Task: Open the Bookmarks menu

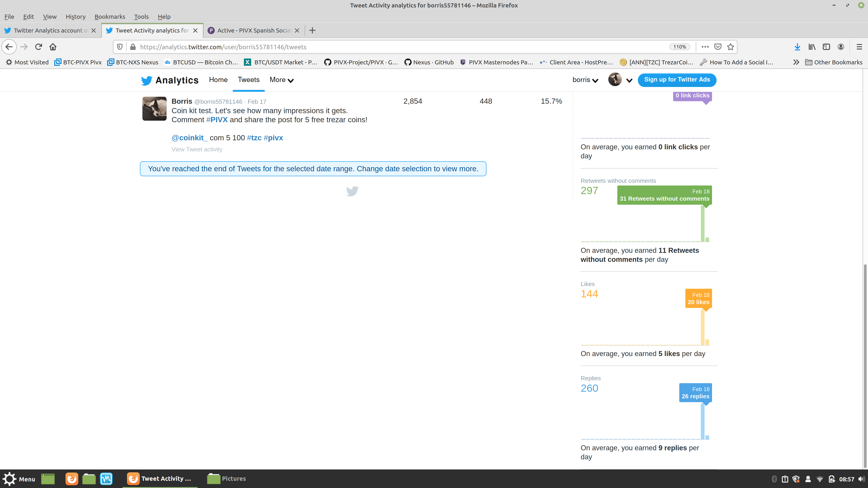Action: click(x=110, y=16)
